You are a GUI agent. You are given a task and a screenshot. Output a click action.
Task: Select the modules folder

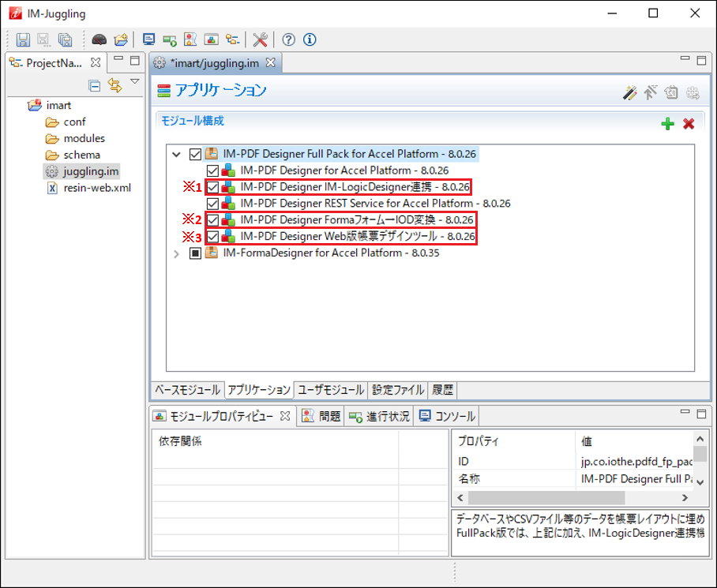(x=84, y=138)
